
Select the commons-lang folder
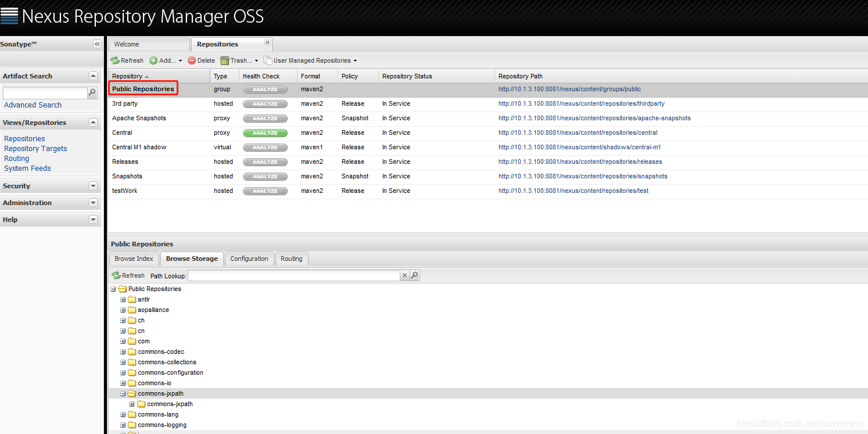[x=158, y=415]
